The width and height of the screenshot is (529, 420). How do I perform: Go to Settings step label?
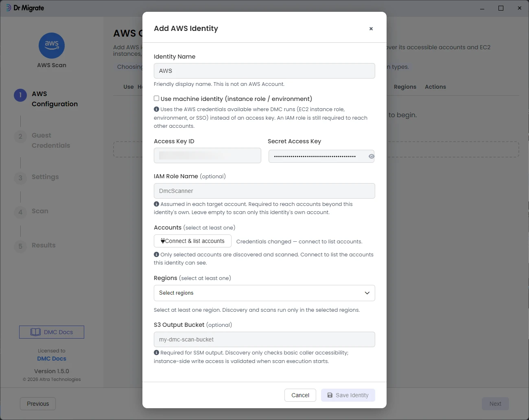click(45, 177)
